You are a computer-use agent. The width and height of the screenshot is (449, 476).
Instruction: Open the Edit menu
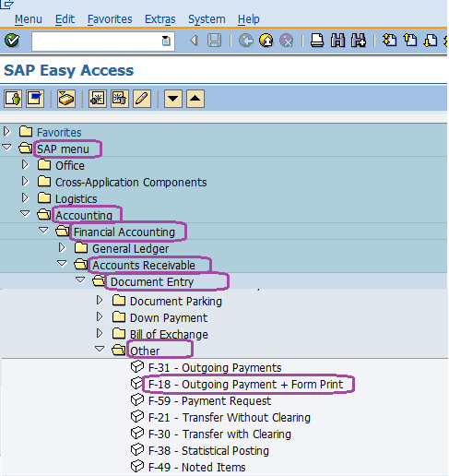point(65,19)
